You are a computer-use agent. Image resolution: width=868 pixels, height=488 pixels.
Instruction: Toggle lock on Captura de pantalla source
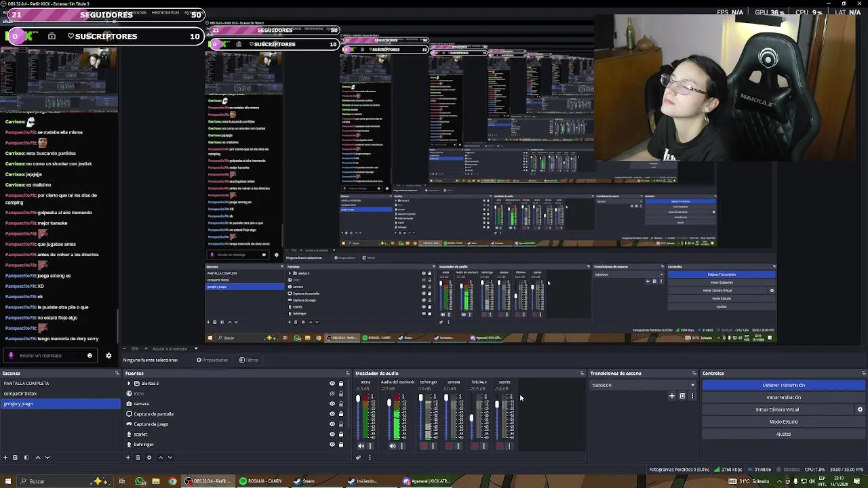coord(341,414)
